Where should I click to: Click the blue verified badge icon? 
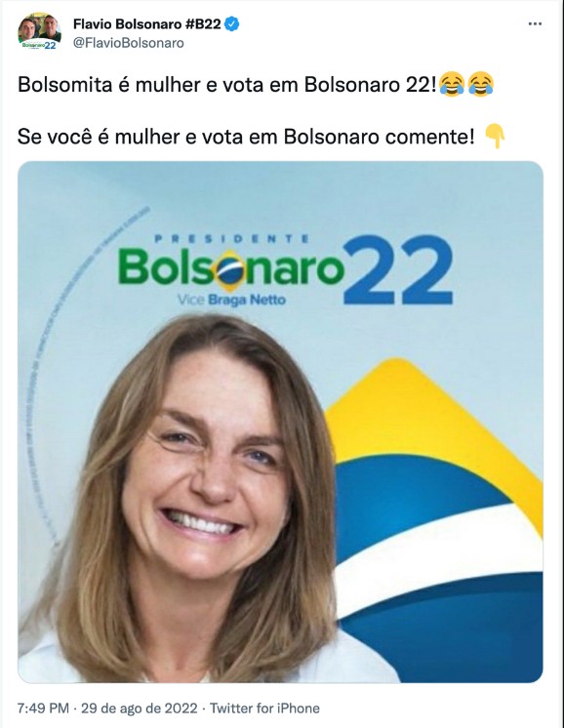[231, 23]
